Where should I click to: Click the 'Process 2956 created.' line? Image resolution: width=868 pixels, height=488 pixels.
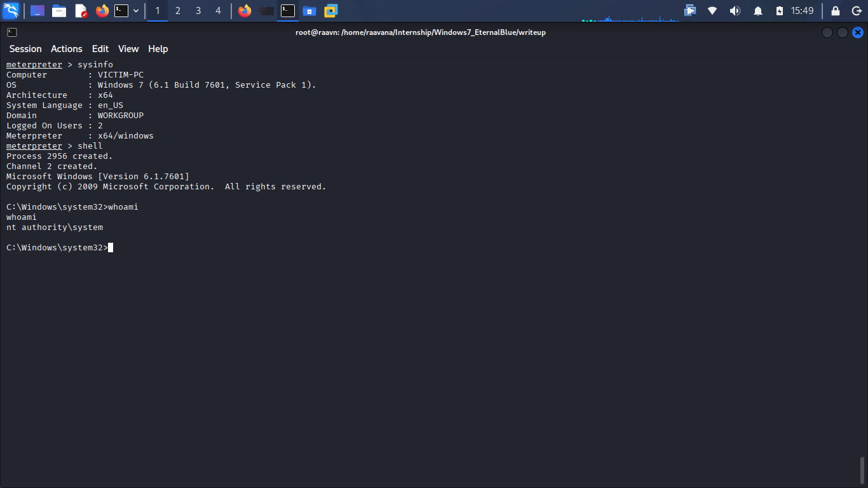[x=60, y=156]
